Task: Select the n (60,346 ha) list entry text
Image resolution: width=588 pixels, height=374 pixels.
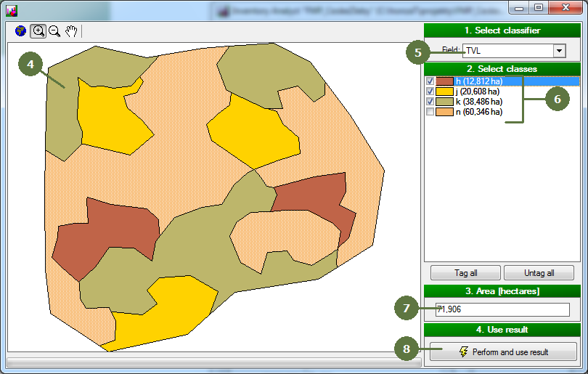Action: (479, 112)
